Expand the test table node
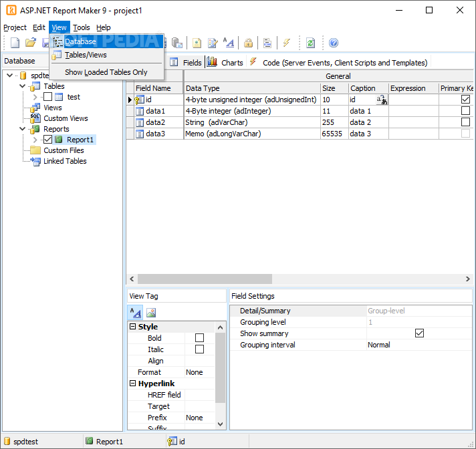The height and width of the screenshot is (449, 476). tap(35, 97)
